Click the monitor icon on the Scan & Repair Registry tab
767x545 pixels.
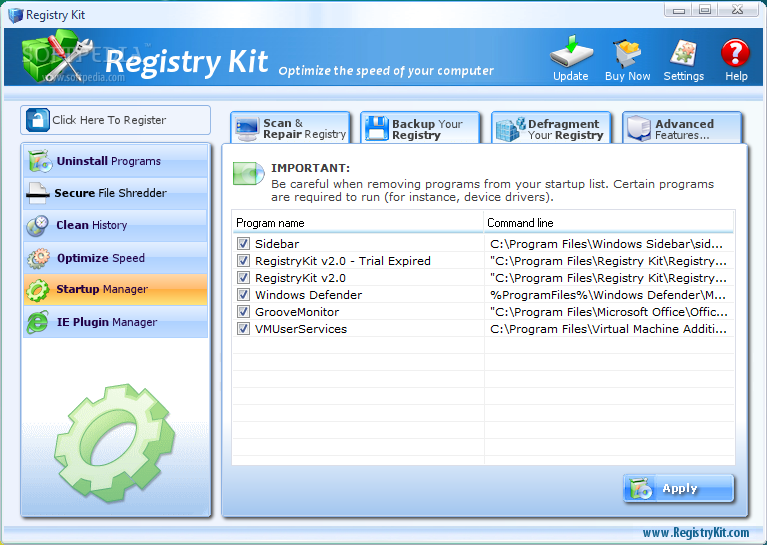248,129
